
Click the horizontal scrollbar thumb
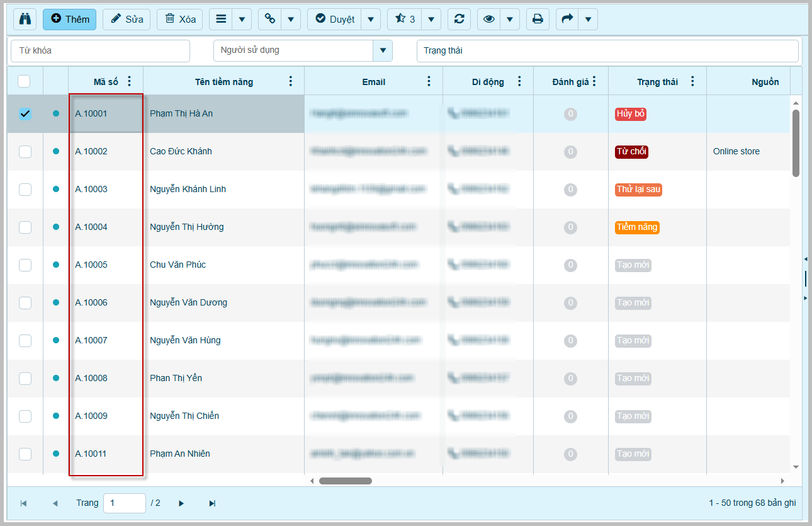pyautogui.click(x=345, y=481)
